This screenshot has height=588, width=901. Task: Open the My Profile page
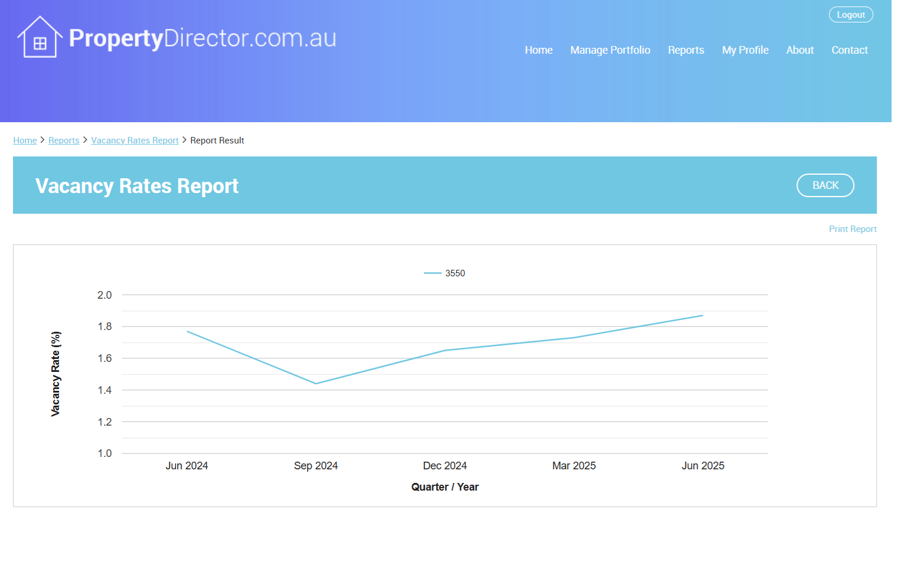click(745, 50)
